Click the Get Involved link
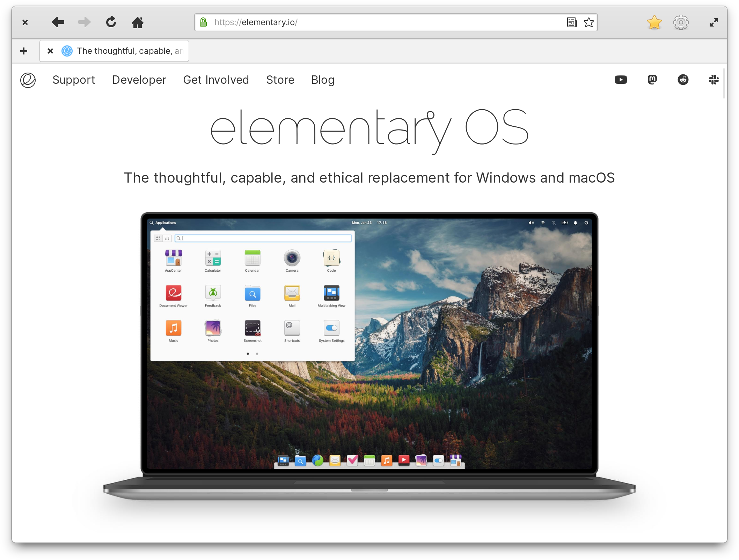This screenshot has width=739, height=560. [216, 79]
